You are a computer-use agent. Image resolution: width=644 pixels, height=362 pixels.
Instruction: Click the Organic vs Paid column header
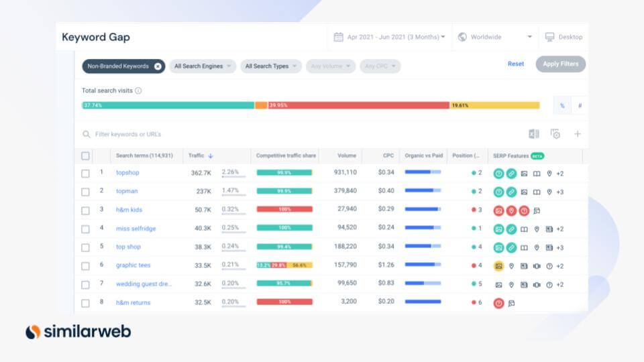click(423, 156)
